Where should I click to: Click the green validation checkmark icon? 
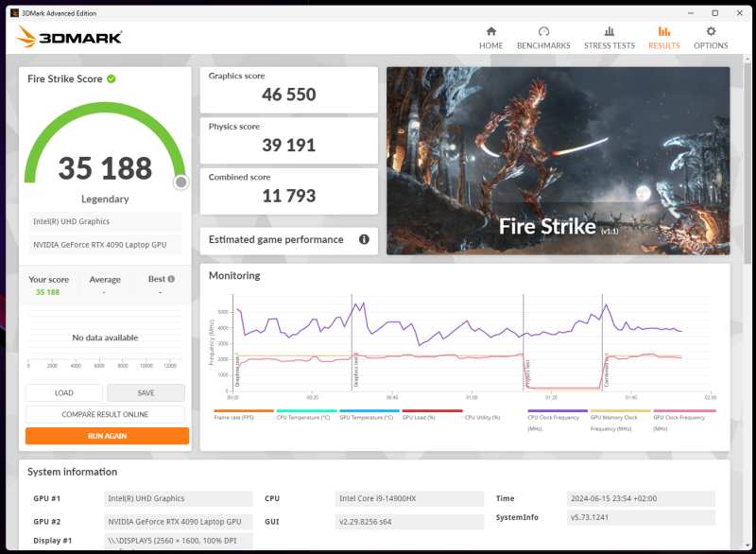pos(112,78)
